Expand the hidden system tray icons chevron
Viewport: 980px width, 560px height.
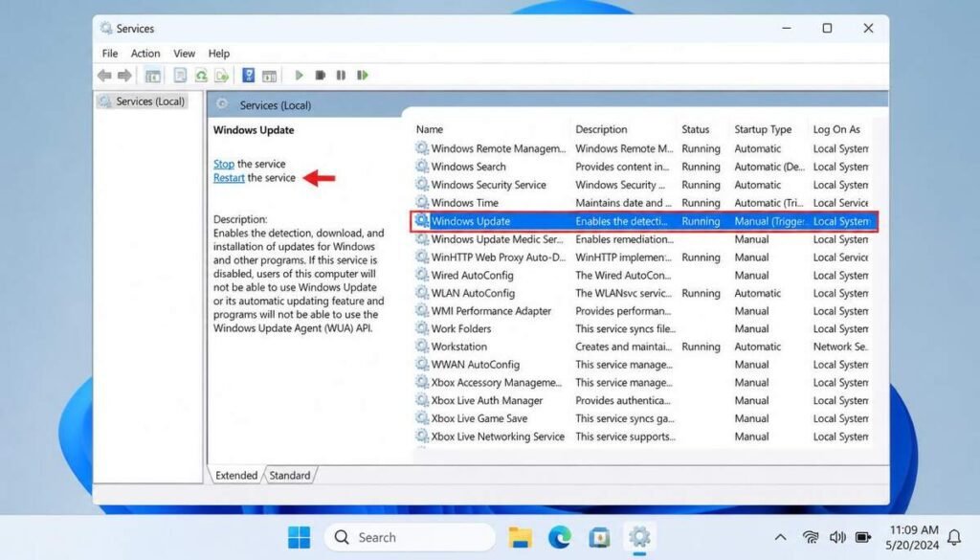point(781,537)
